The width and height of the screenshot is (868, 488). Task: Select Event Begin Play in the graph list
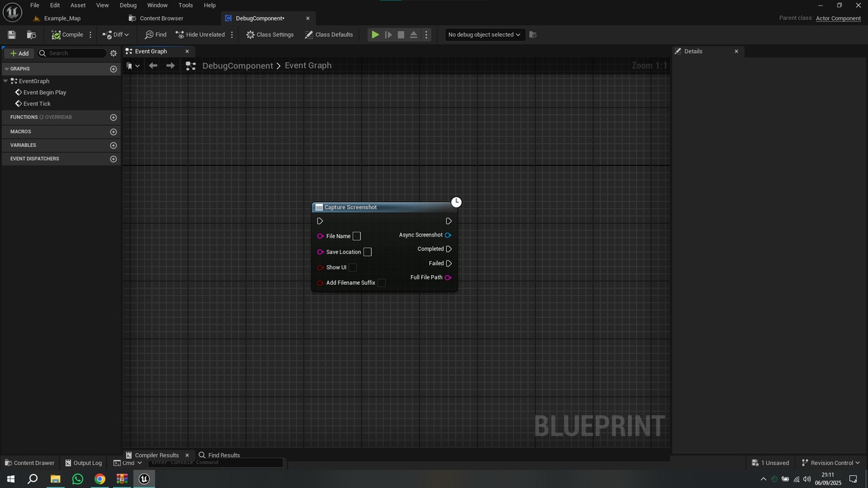coord(45,92)
